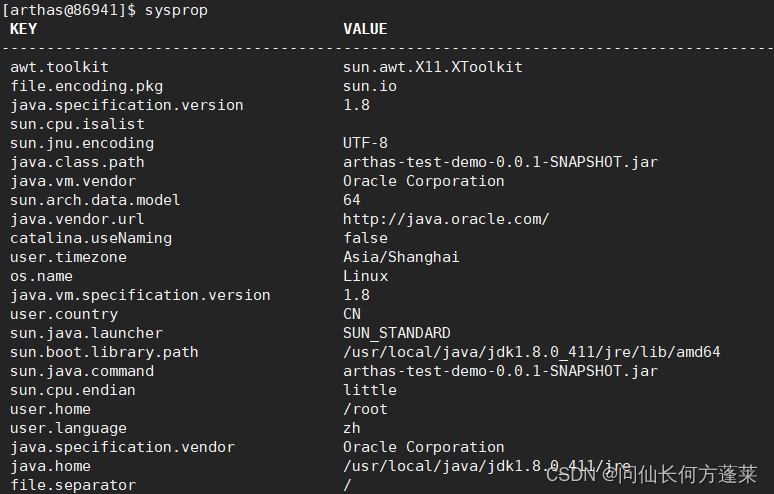The image size is (774, 494).
Task: Select the 'java.specification.version' key
Action: tap(127, 105)
